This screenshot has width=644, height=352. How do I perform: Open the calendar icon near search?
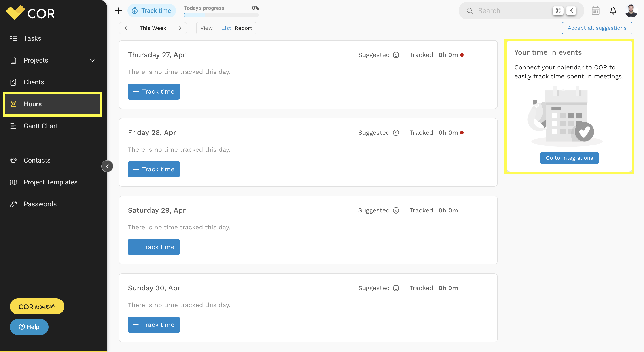click(595, 10)
